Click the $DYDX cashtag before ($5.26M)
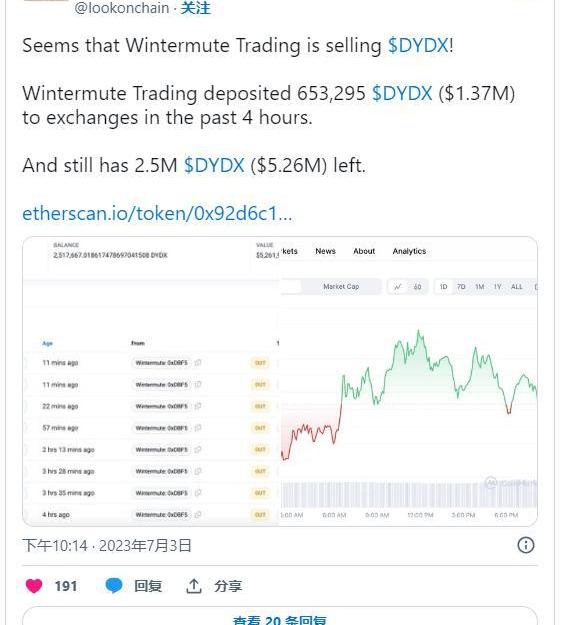The height and width of the screenshot is (625, 561). (x=214, y=165)
